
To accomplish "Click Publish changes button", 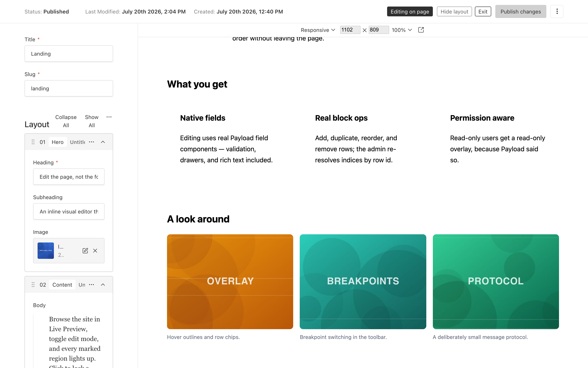I will click(521, 11).
